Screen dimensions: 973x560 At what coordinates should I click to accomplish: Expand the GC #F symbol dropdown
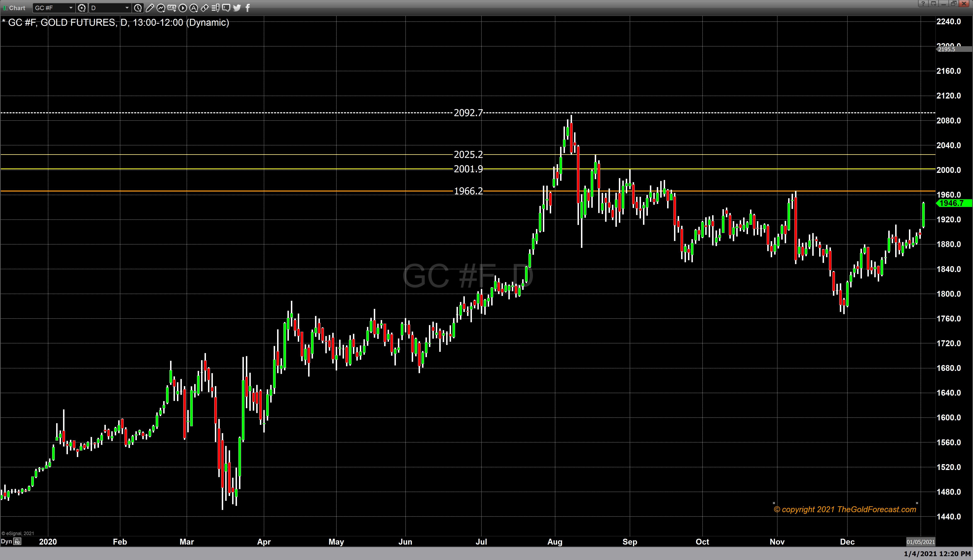pos(71,8)
